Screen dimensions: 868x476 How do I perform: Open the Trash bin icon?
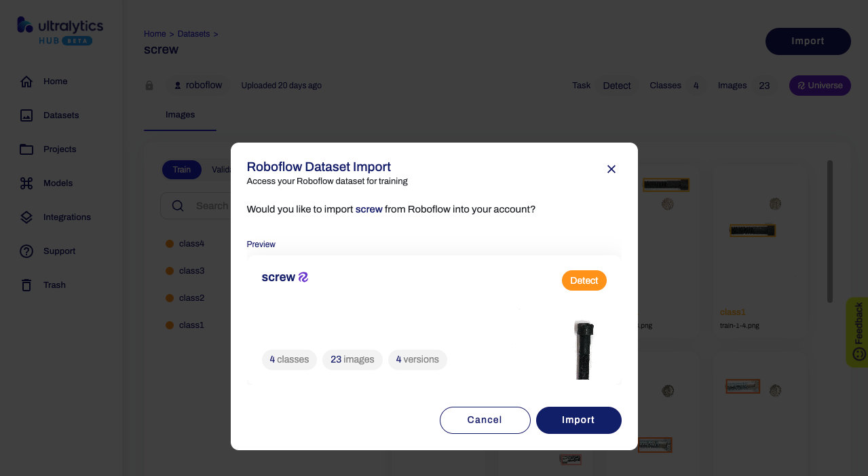point(26,285)
